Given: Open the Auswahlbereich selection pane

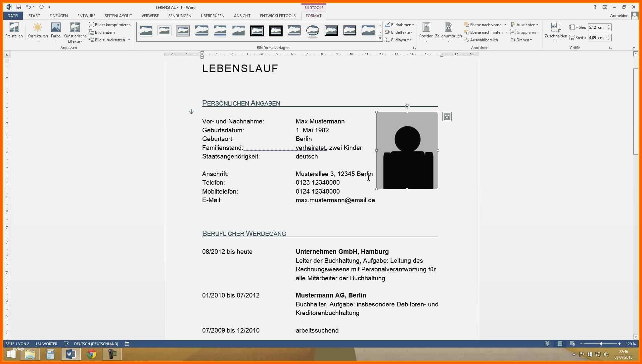Looking at the screenshot, I should [x=481, y=40].
